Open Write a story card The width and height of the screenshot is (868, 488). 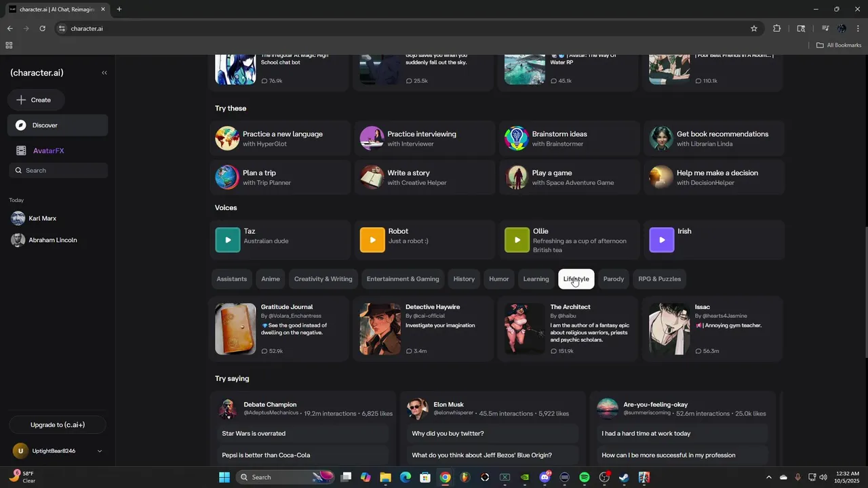(x=425, y=177)
